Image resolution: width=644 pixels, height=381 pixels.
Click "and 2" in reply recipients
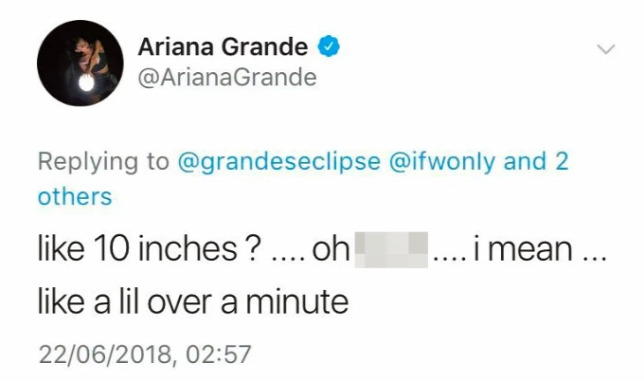pyautogui.click(x=536, y=161)
